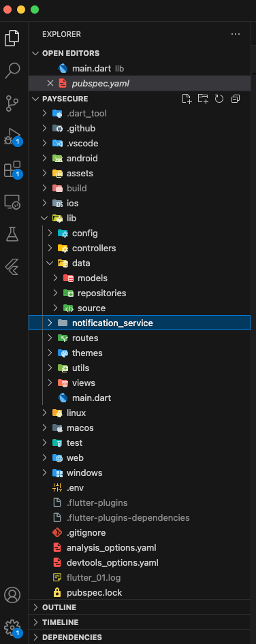
Task: Open the Source Control view
Action: click(12, 103)
